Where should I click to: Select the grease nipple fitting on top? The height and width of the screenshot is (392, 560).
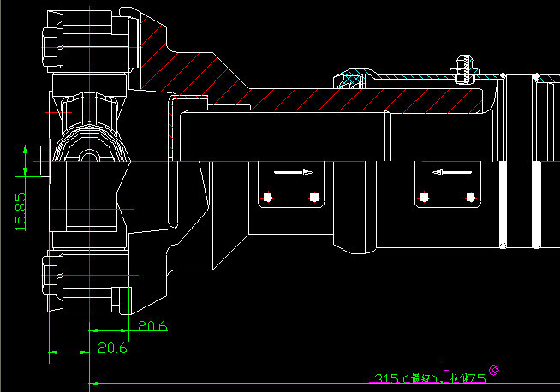point(465,67)
